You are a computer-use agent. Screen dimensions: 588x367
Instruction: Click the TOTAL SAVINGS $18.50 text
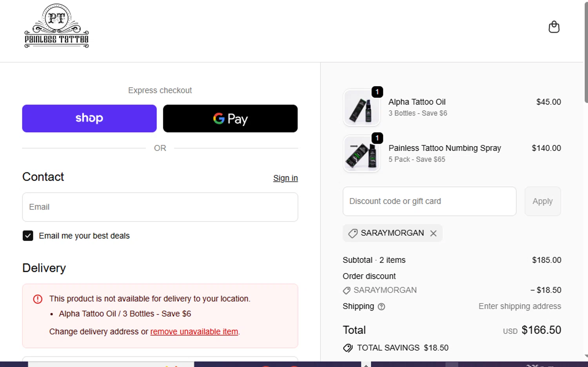point(403,348)
